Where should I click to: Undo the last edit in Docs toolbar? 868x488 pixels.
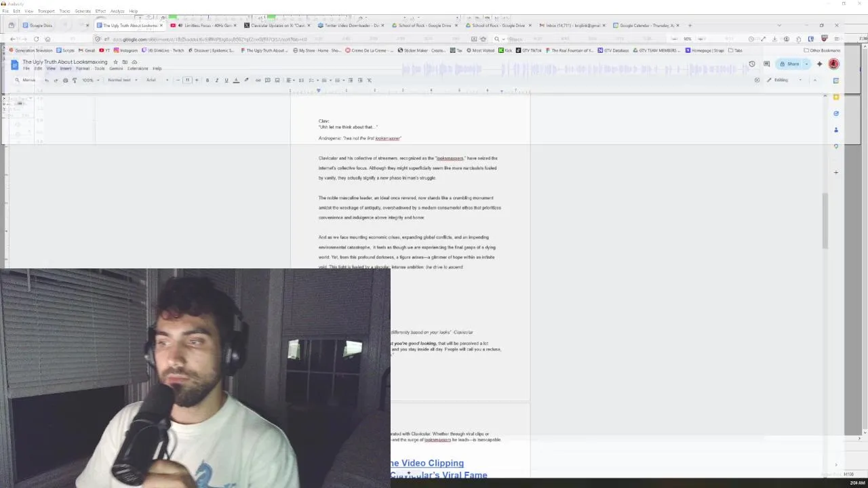coord(46,80)
